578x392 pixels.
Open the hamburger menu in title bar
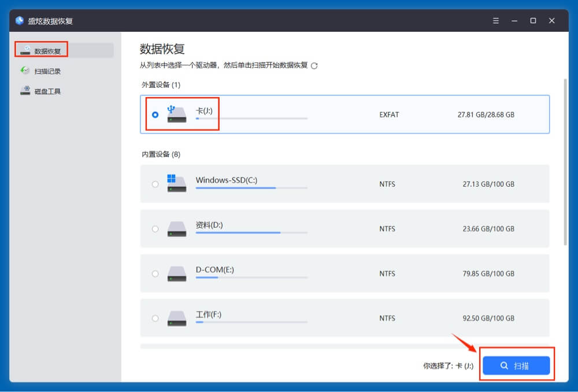pos(496,21)
